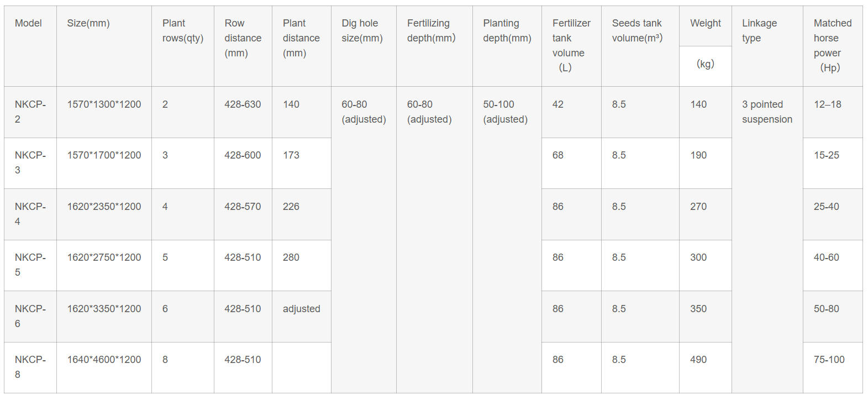Select fertilizer tank value 68

[571, 164]
